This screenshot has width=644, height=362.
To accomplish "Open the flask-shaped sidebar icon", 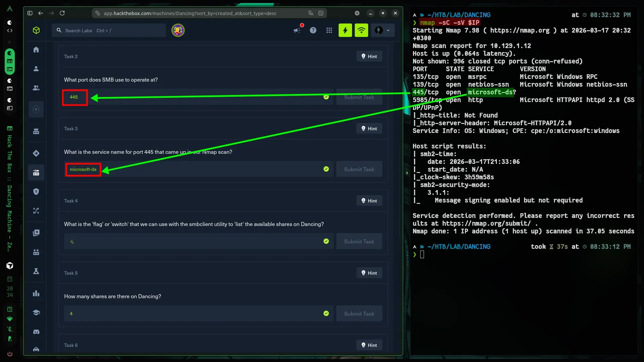I will [36, 271].
